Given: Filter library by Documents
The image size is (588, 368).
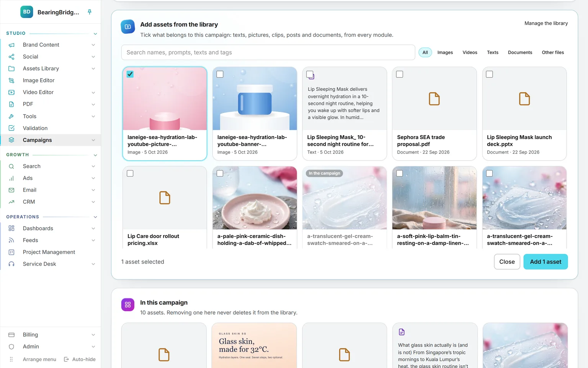Looking at the screenshot, I should click(x=520, y=53).
